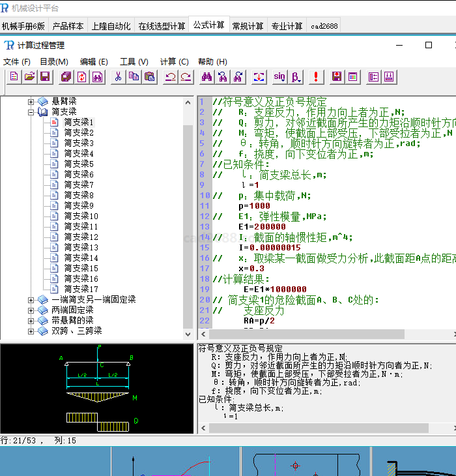Image resolution: width=456 pixels, height=476 pixels.
Task: Click the Undo arrow toolbar icon
Action: (x=171, y=77)
